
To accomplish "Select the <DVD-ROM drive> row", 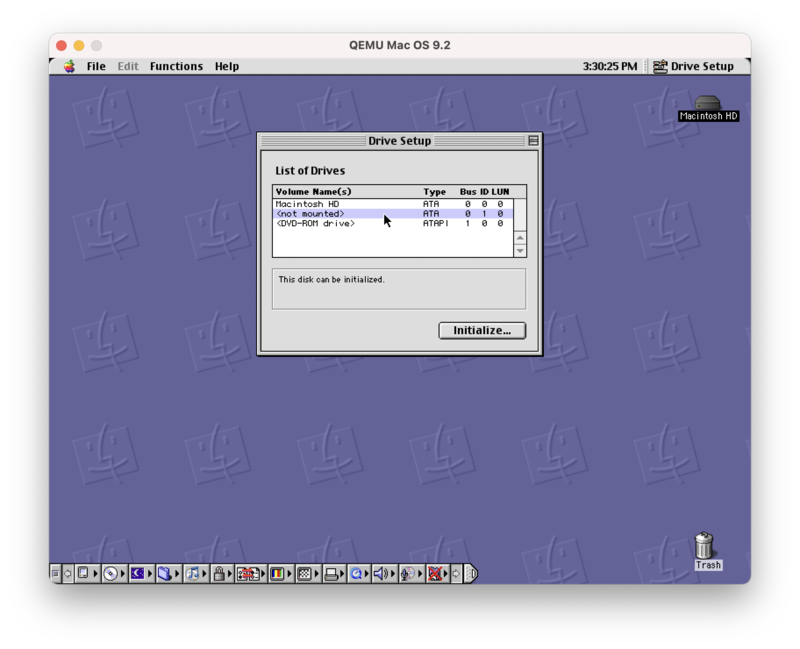I will 393,223.
